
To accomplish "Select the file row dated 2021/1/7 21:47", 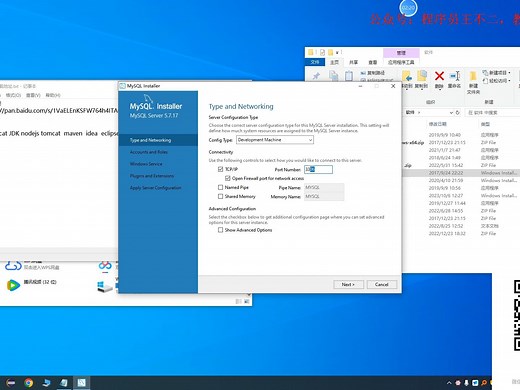I will (x=461, y=150).
